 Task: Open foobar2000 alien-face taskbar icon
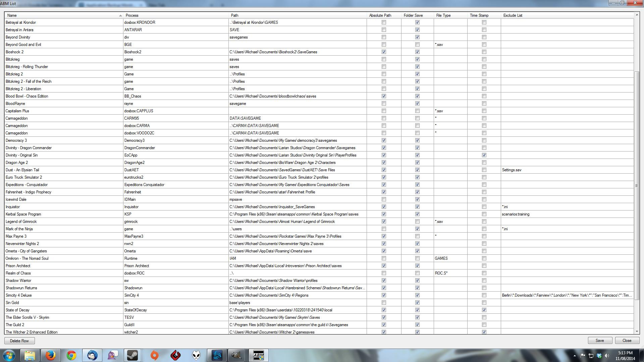point(196,355)
